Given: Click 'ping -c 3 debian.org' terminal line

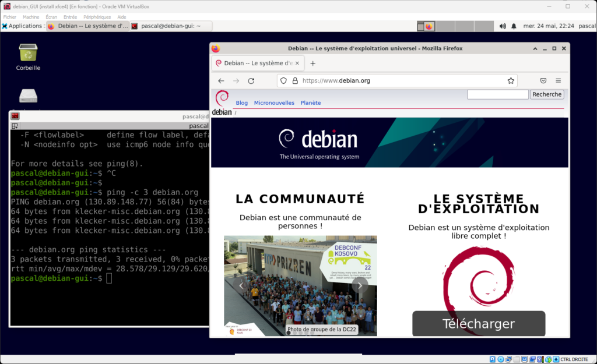Looking at the screenshot, I should click(152, 192).
